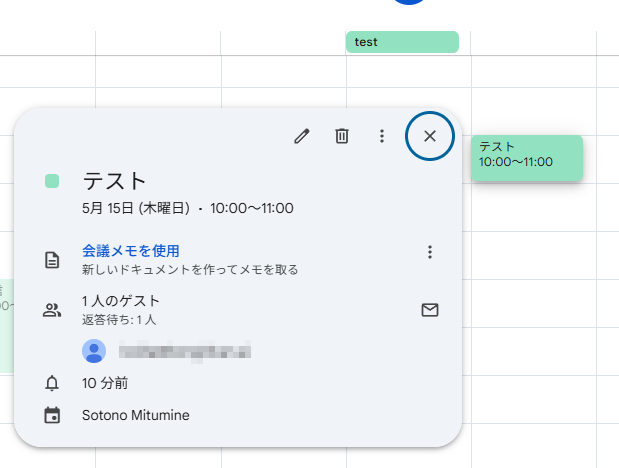Click the calendar icon beside Sotono Mitumine
This screenshot has width=619, height=468.
[x=52, y=415]
